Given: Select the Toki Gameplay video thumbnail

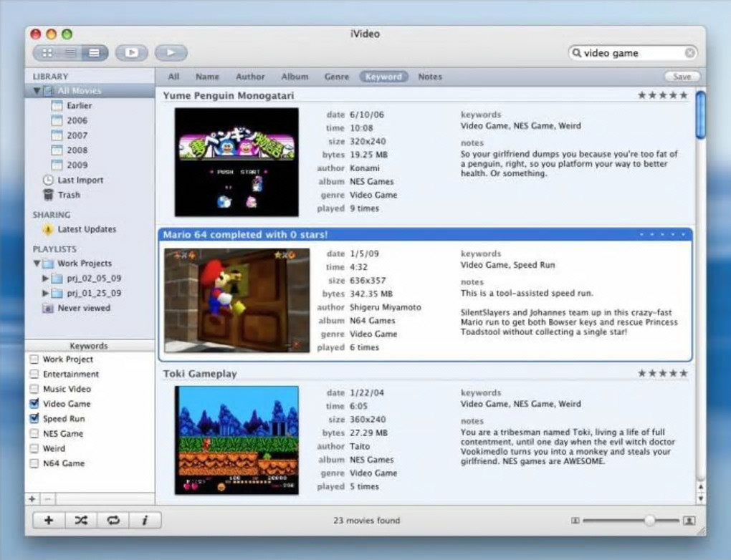Looking at the screenshot, I should pos(236,440).
